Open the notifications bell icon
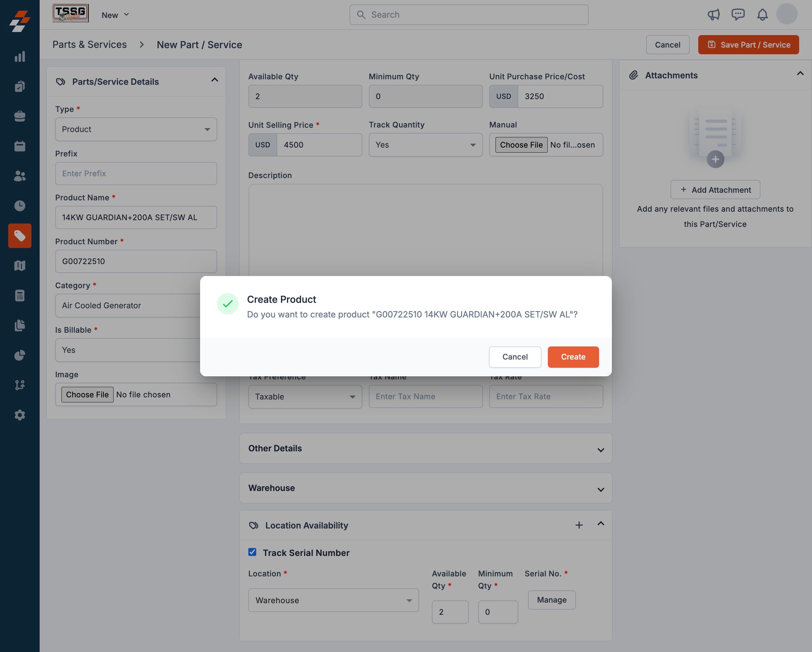The height and width of the screenshot is (652, 812). [762, 15]
